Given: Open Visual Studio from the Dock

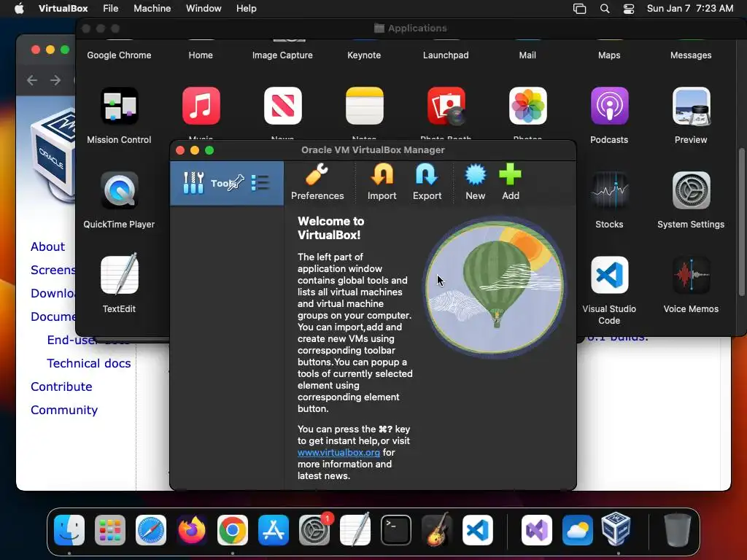Looking at the screenshot, I should coord(537,529).
